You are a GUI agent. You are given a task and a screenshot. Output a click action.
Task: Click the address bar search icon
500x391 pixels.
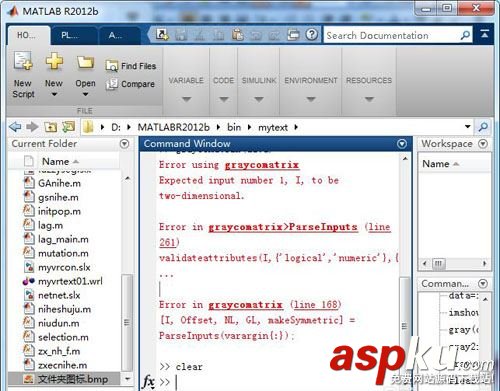[483, 127]
